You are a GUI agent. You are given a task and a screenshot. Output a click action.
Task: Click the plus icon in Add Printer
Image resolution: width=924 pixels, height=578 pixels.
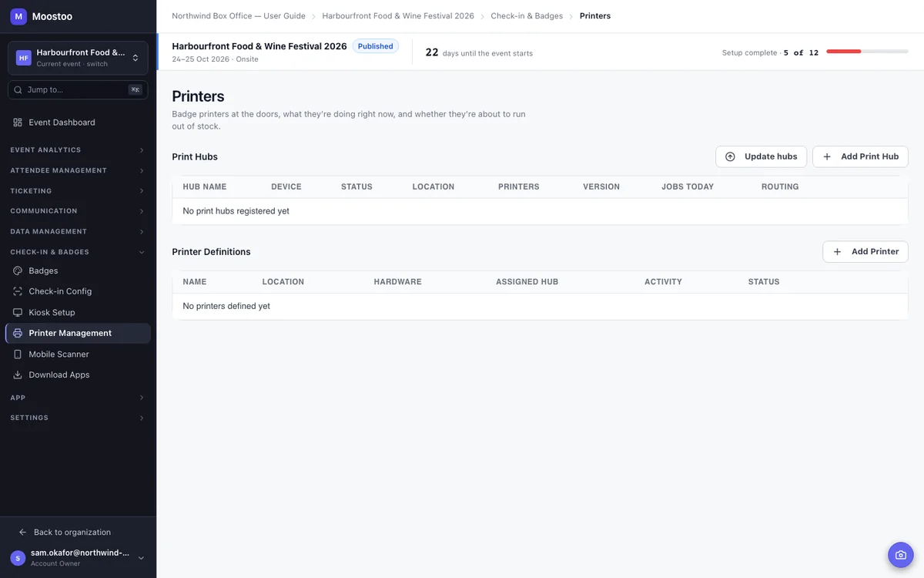point(838,252)
